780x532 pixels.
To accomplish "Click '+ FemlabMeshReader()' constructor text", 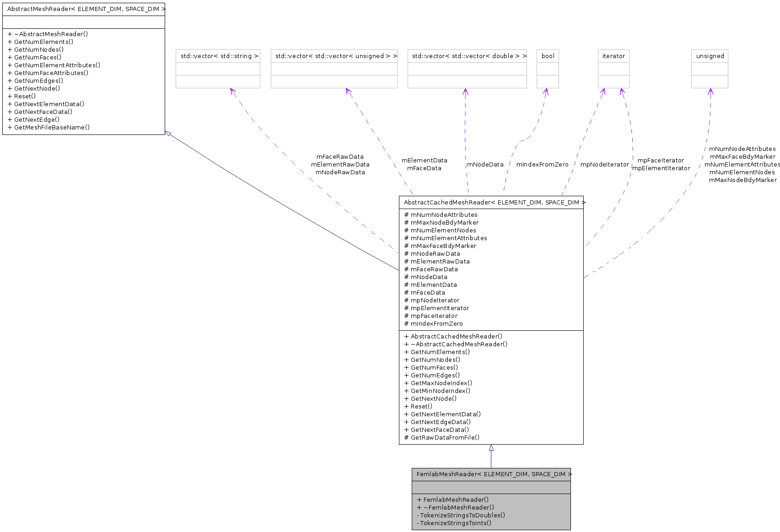I will [453, 500].
